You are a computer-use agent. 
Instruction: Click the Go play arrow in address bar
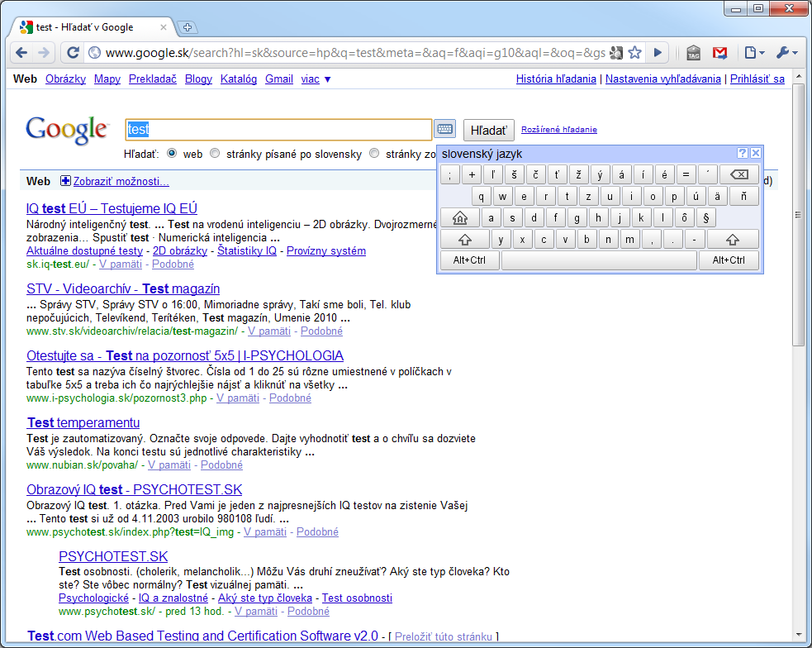[658, 52]
